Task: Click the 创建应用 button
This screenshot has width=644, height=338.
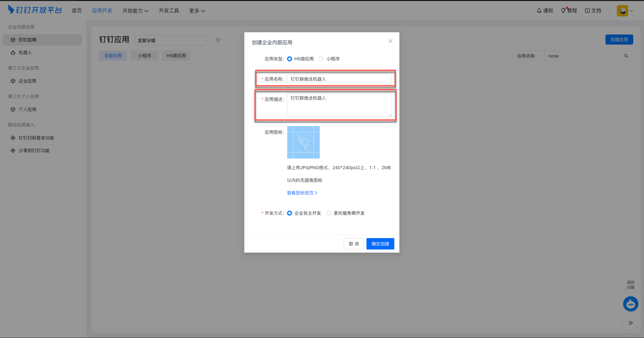Action: coord(619,40)
